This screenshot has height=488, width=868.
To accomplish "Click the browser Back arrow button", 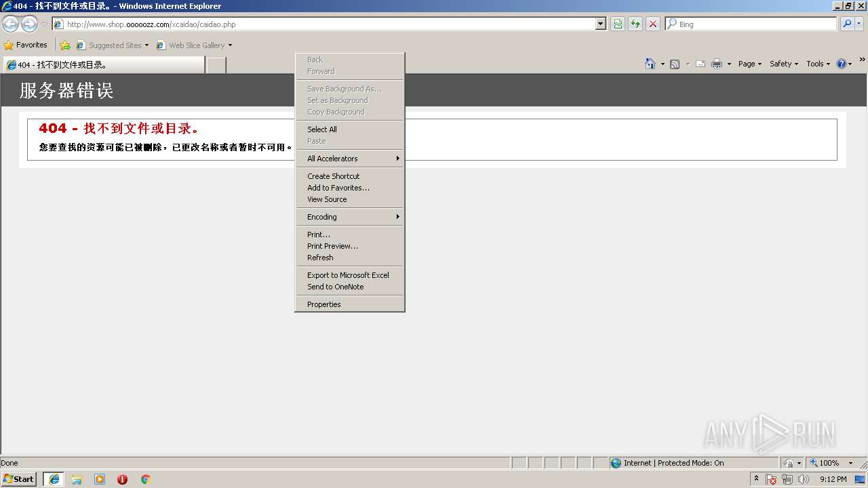I will [x=10, y=24].
